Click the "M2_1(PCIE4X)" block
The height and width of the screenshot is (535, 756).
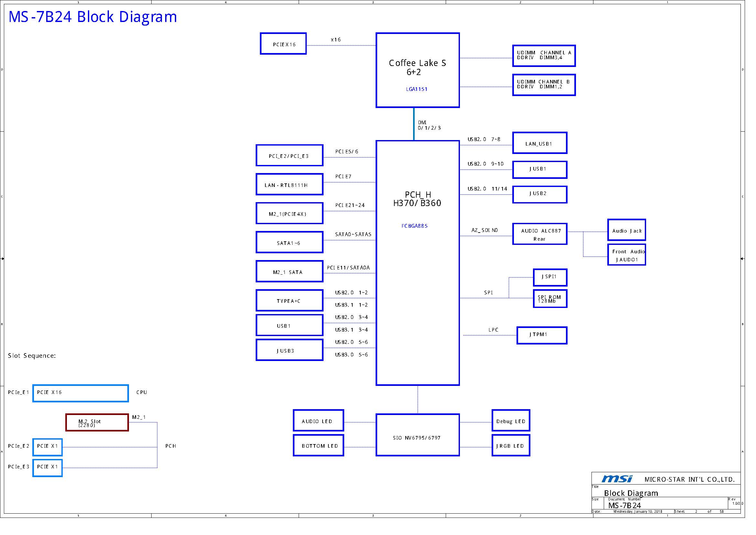[289, 213]
